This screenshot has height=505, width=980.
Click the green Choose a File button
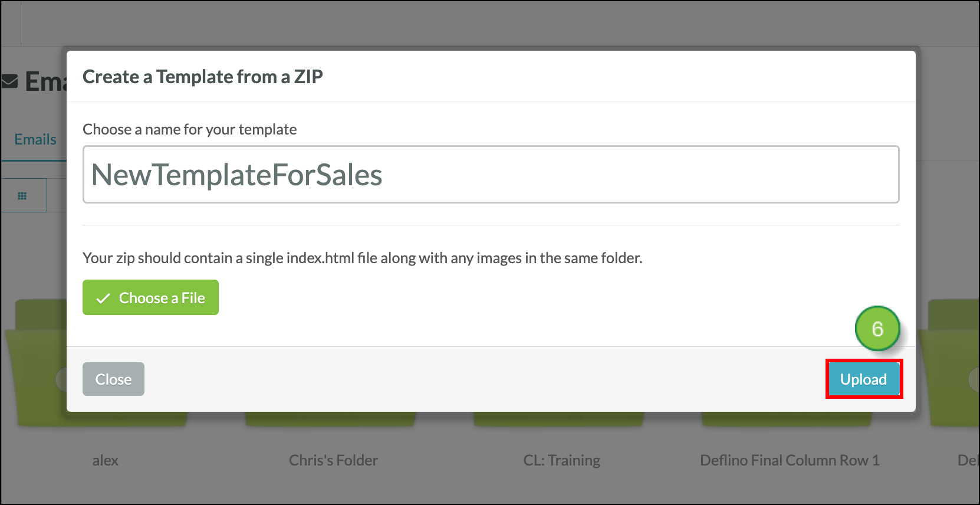150,297
